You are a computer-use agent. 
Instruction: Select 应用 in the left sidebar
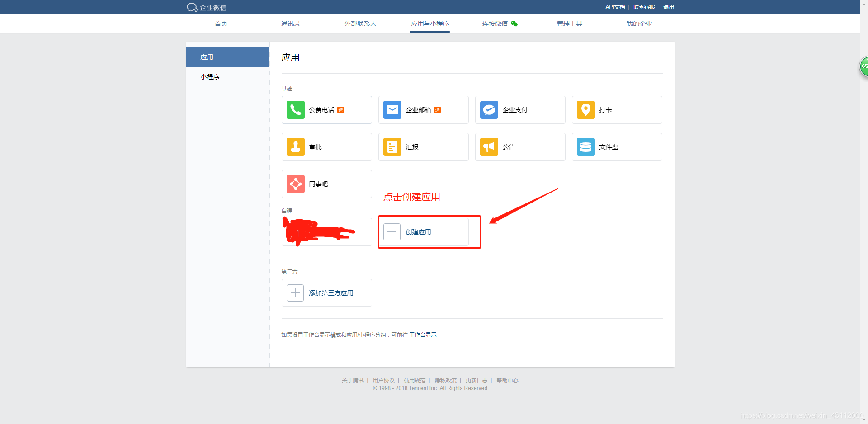coord(228,57)
